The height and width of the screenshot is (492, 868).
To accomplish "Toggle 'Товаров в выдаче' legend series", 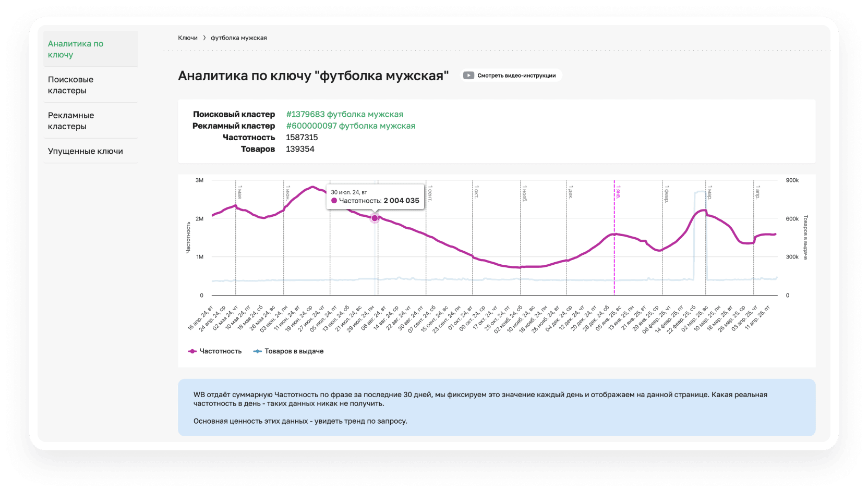I will (294, 351).
